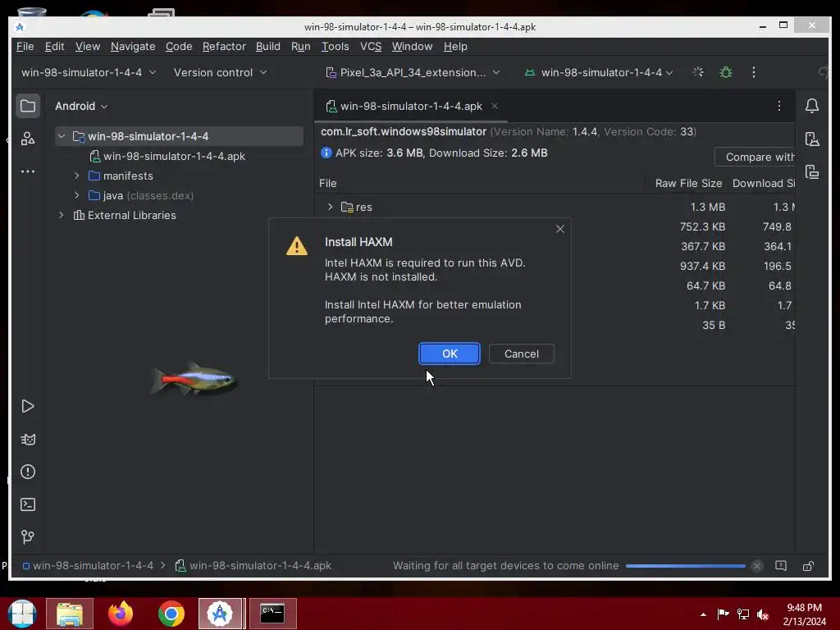Open the Version control dropdown
The width and height of the screenshot is (840, 630).
(x=220, y=72)
